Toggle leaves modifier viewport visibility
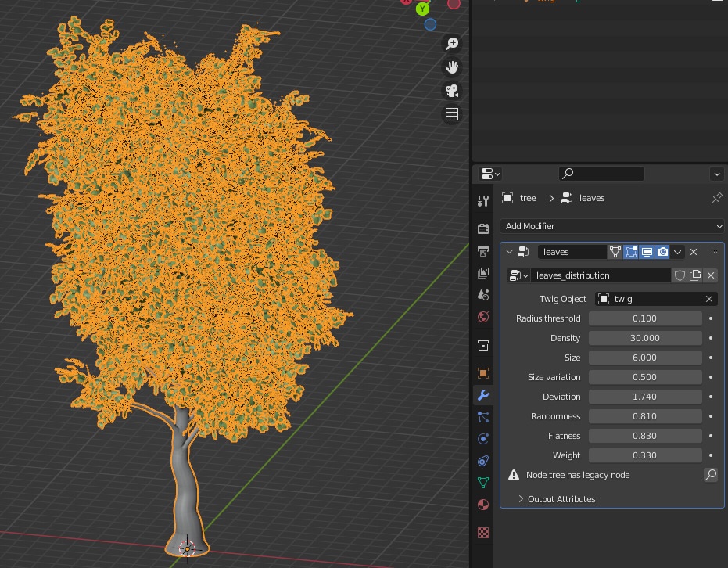Screen dimensions: 728x568 tap(647, 252)
